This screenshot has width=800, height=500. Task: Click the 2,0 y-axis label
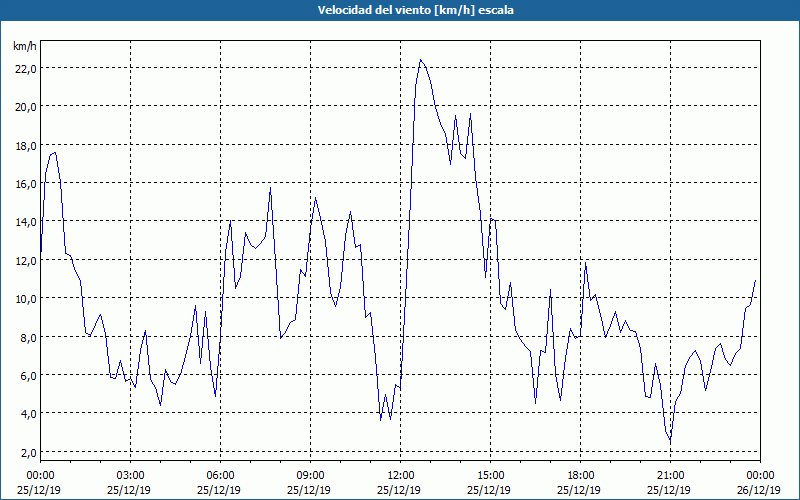tap(28, 453)
